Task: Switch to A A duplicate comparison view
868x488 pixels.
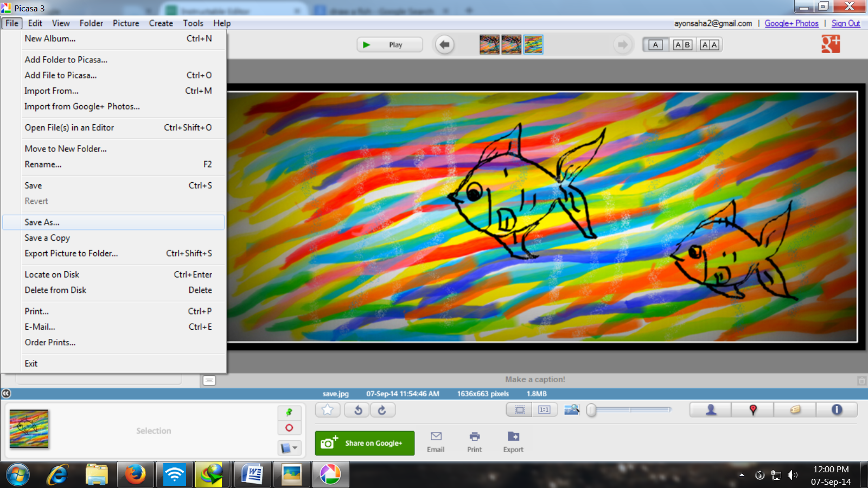Action: coord(710,45)
